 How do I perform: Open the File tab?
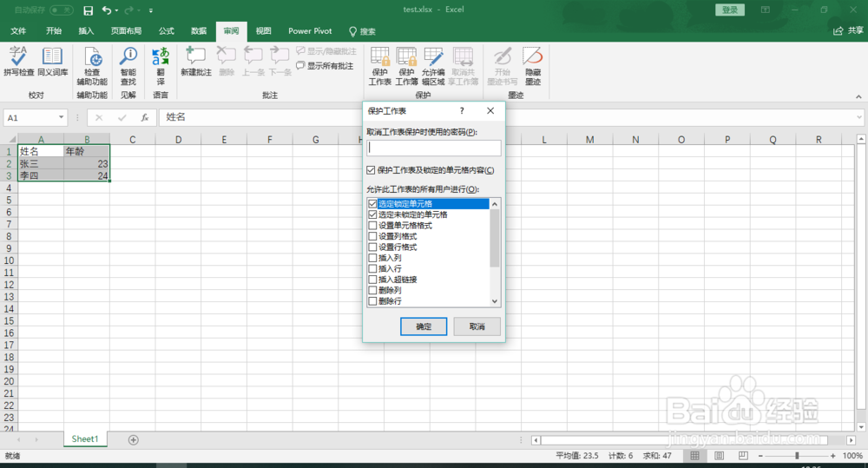pyautogui.click(x=18, y=31)
